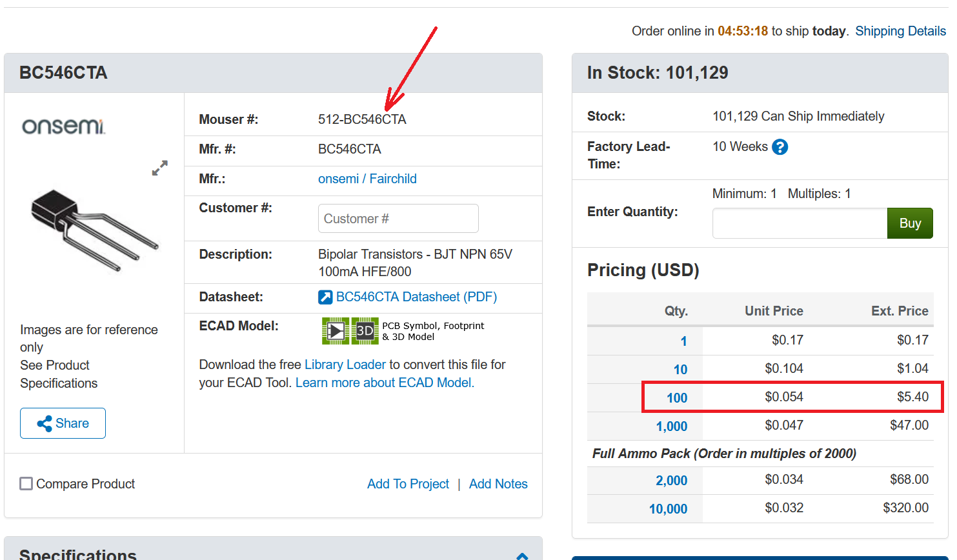This screenshot has height=560, width=957.
Task: Click the transistor product image
Action: pyautogui.click(x=94, y=230)
